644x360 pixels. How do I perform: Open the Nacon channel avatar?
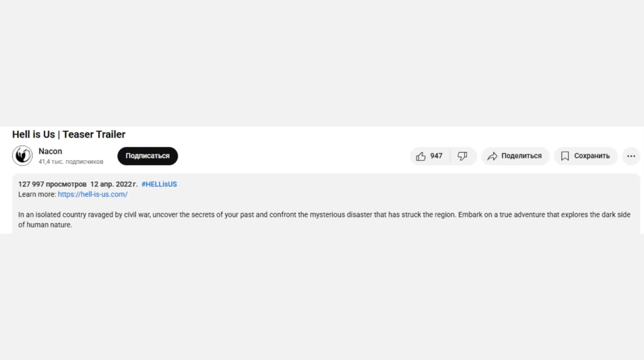23,156
